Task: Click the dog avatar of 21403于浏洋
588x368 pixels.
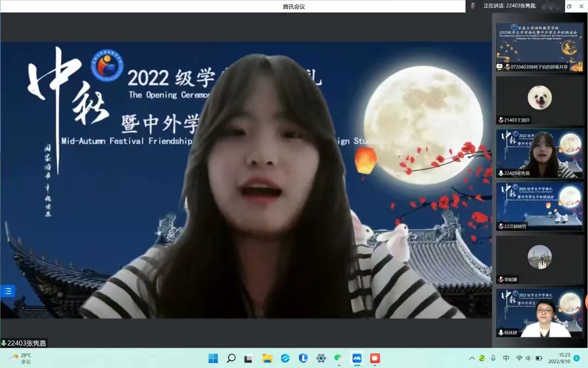Action: pos(540,97)
